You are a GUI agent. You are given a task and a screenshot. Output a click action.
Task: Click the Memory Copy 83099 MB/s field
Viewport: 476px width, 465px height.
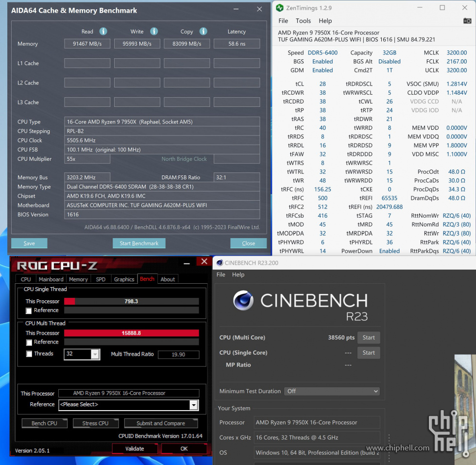187,44
